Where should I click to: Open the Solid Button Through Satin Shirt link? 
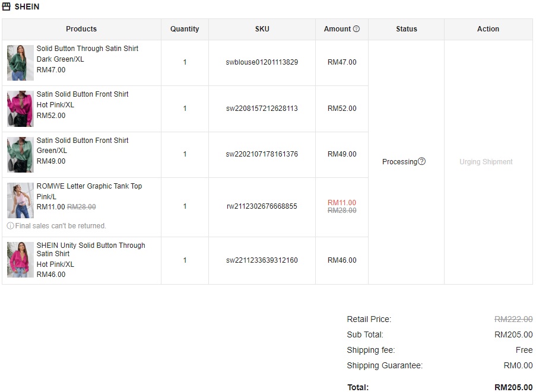(87, 49)
